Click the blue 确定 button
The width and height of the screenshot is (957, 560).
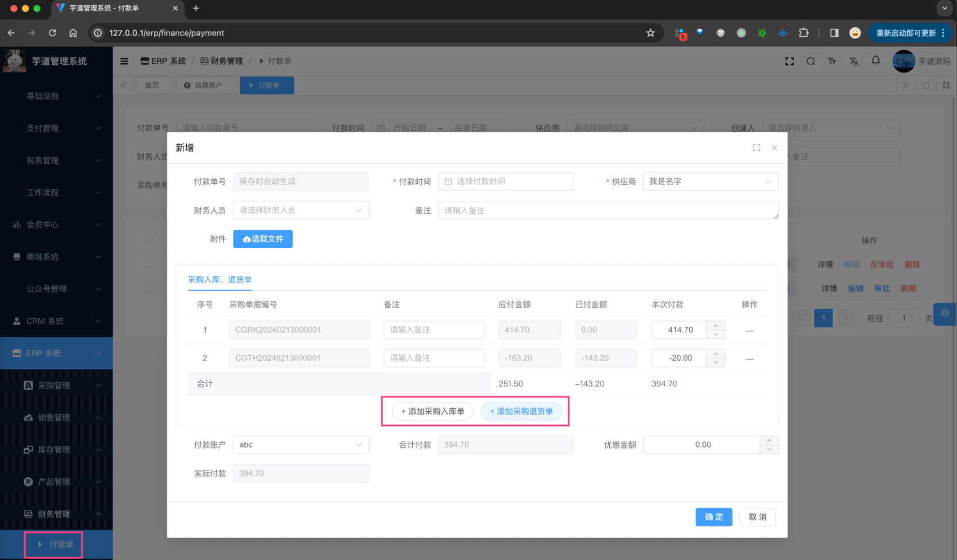point(713,517)
